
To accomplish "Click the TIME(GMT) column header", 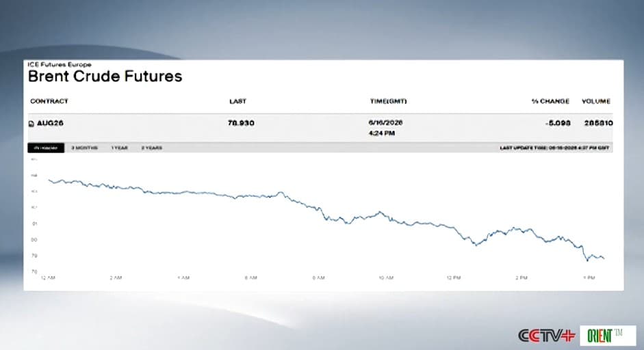I will [388, 101].
